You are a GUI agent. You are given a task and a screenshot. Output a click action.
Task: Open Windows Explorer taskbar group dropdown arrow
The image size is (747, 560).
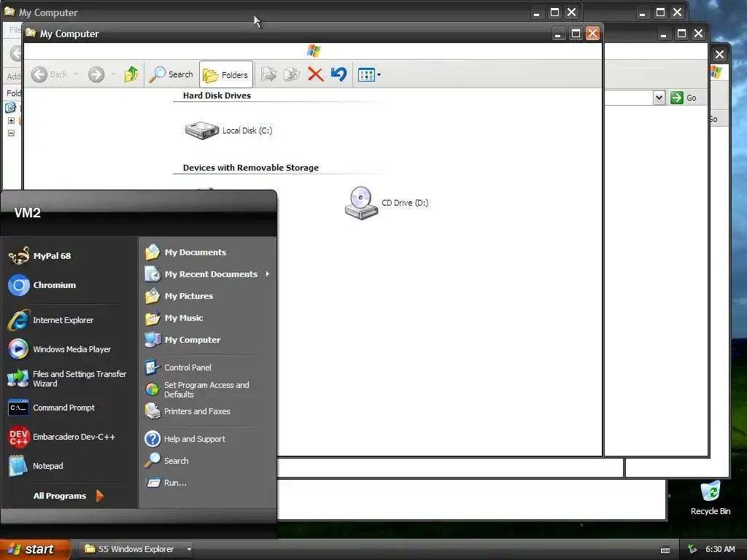(189, 549)
